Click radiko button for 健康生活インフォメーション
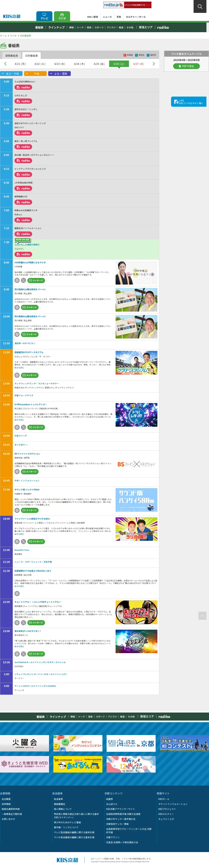This screenshot has width=209, height=868. [23, 234]
